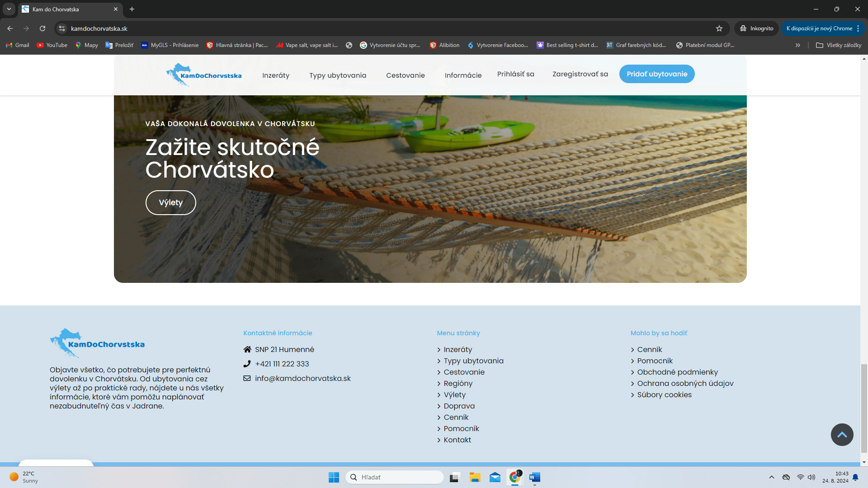Open the Mapy bookmark
Viewport: 868px width, 488px height.
pos(87,45)
